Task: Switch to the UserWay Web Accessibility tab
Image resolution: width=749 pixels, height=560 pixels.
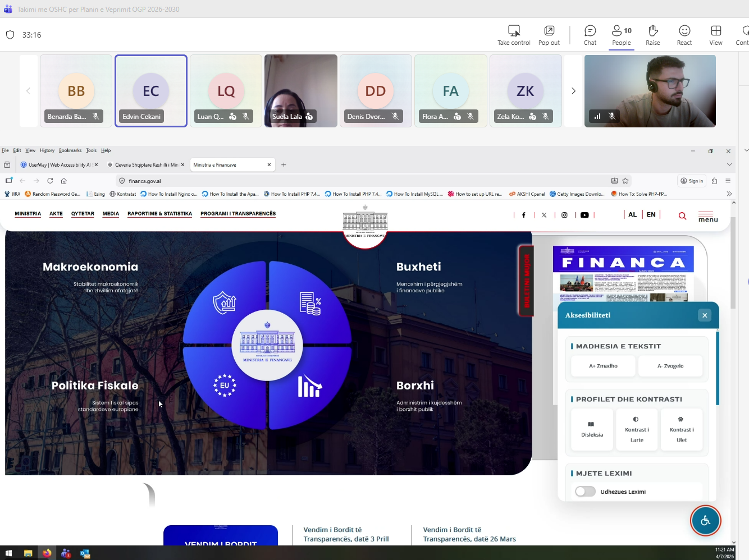Action: pos(56,165)
